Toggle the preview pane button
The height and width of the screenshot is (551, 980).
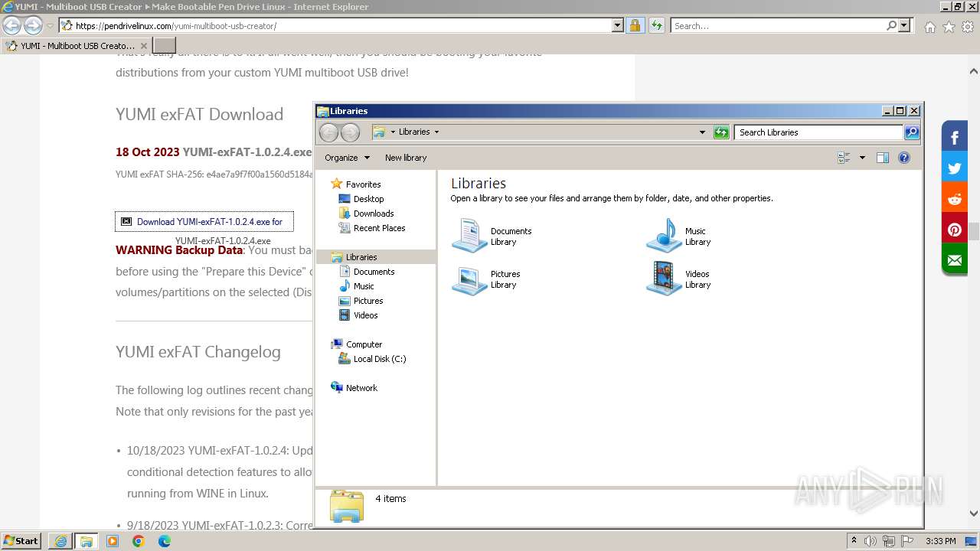883,158
